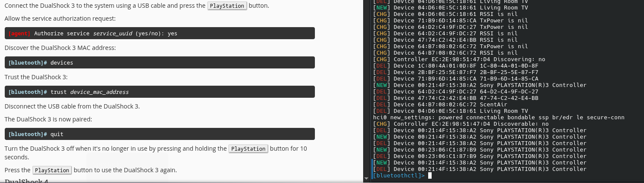Click the '[DEL] Device 64:B7:08:02:6C:72 ScentAir' line
This screenshot has height=183, width=644.
[x=440, y=104]
